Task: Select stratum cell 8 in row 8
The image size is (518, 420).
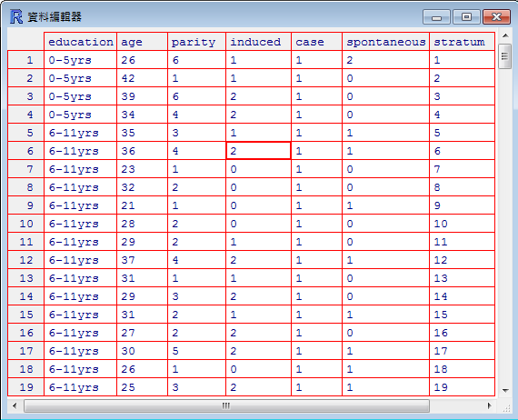Action: click(462, 187)
